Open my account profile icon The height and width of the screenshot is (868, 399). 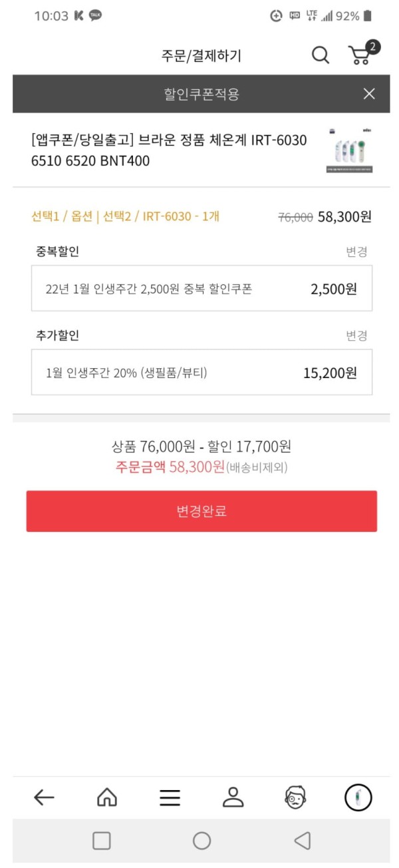click(233, 797)
